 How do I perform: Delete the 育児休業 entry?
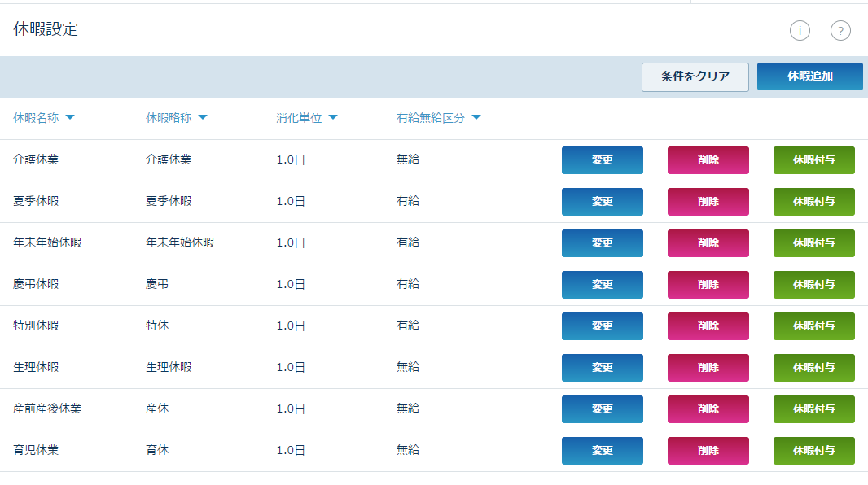[708, 451]
